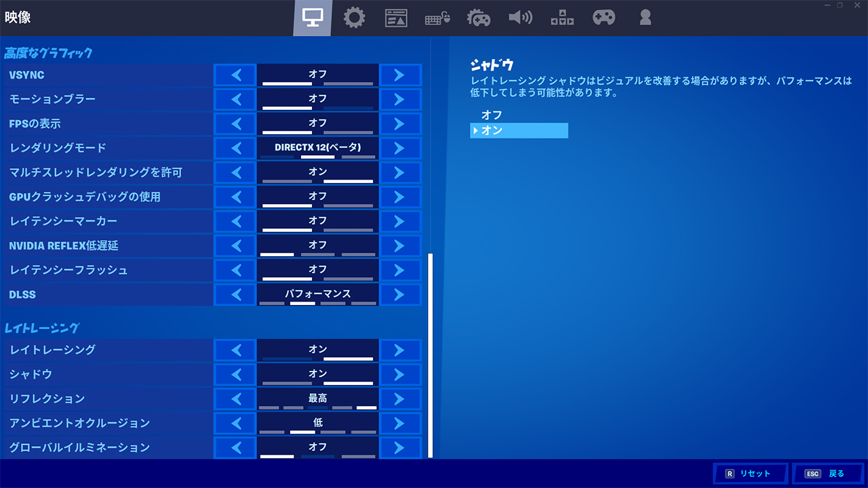868x488 pixels.
Task: Click left arrow for レイトレーシング setting
Action: pos(235,350)
